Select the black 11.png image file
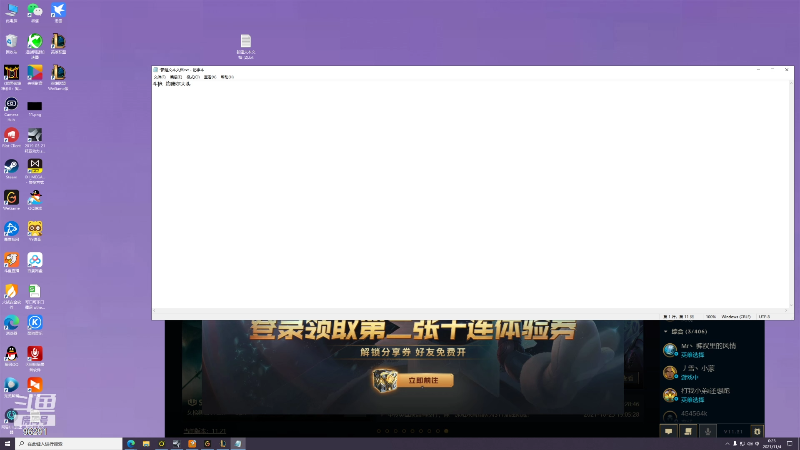The image size is (800, 450). [35, 108]
